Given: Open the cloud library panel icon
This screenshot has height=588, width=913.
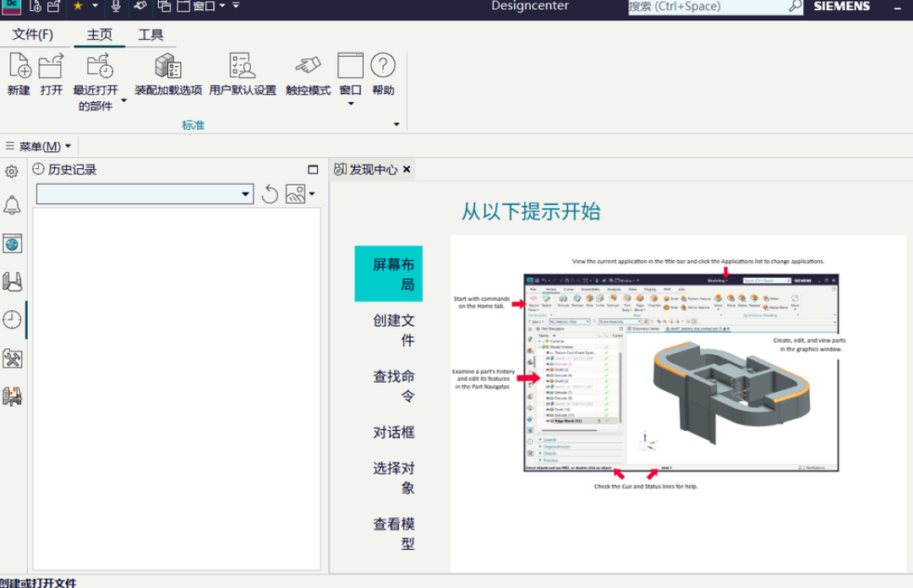Looking at the screenshot, I should [12, 282].
